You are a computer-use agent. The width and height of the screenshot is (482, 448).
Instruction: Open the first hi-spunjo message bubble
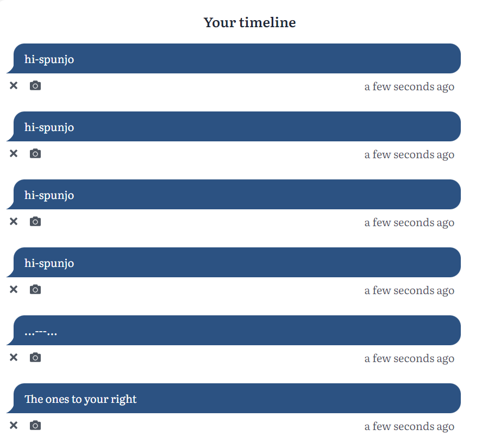(x=234, y=58)
